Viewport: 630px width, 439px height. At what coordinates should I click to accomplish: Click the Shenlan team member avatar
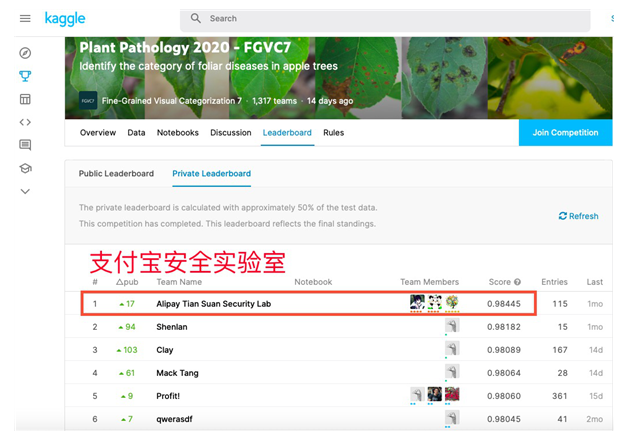tap(452, 326)
